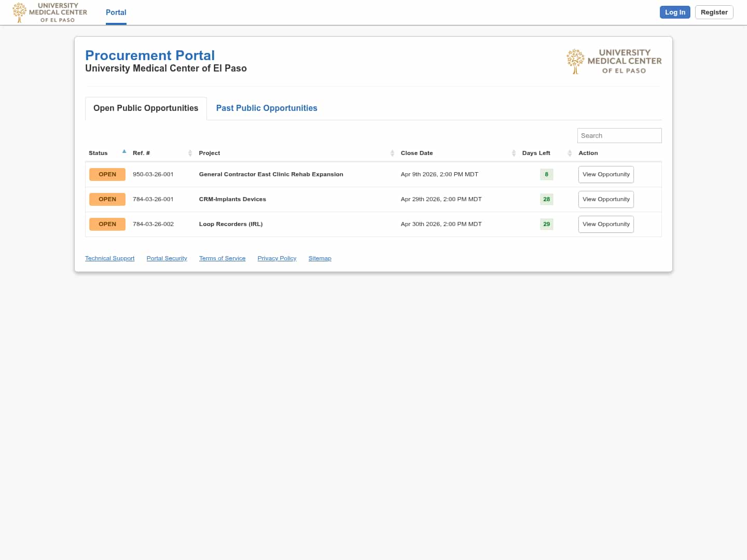View the General Contractor East Clinic Rehab opportunity

point(606,174)
